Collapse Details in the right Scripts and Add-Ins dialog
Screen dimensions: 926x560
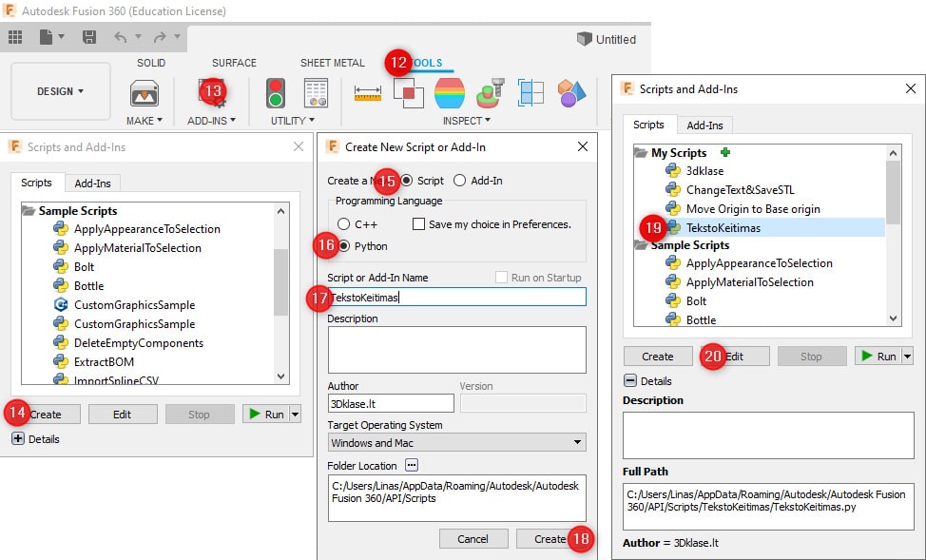(630, 381)
